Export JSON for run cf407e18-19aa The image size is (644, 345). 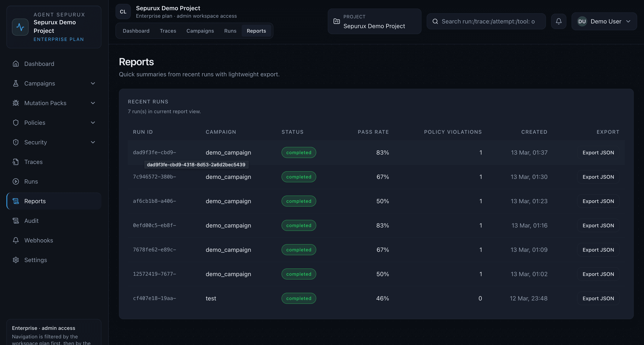(598, 298)
